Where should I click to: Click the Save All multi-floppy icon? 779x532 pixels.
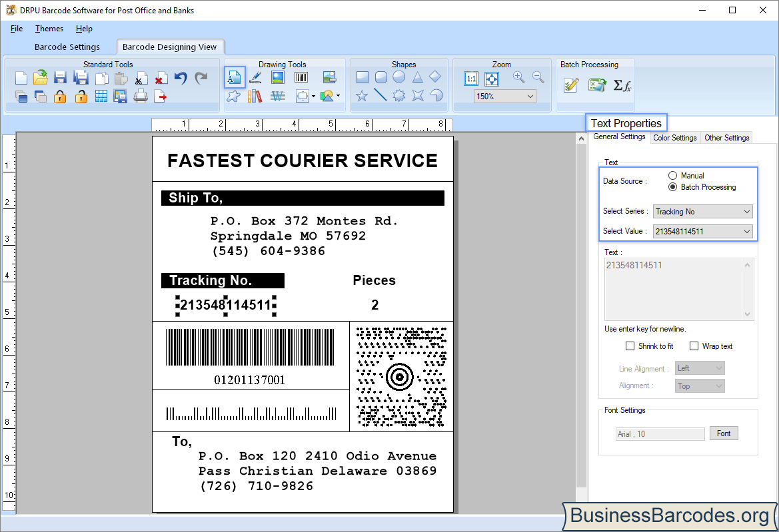pos(81,78)
